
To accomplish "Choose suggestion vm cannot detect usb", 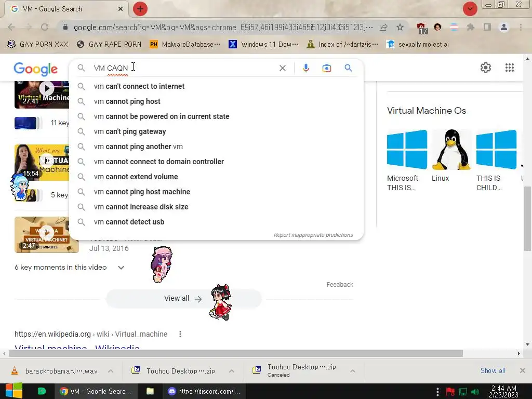I will (216, 222).
